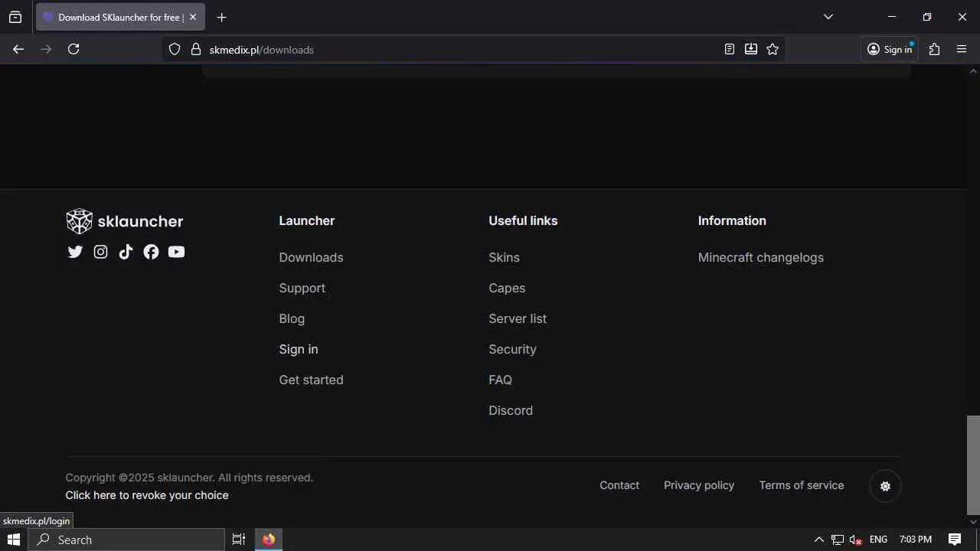Click here to revoke your choice

point(147,495)
